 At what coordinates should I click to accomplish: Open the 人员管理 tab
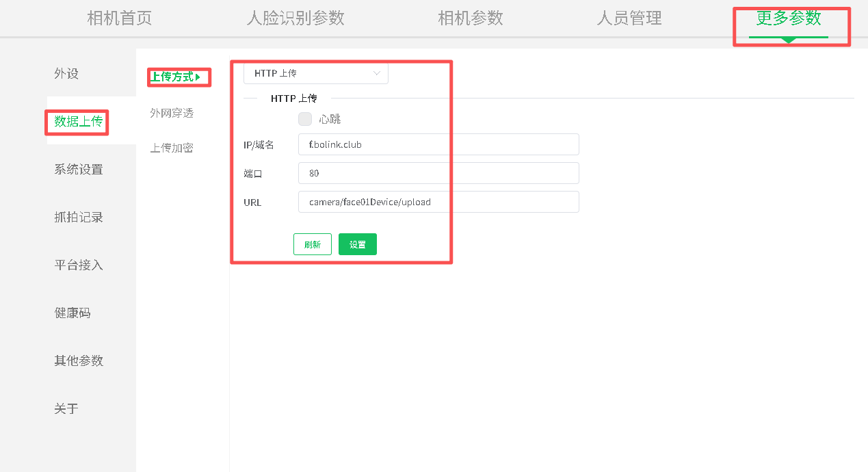point(629,18)
